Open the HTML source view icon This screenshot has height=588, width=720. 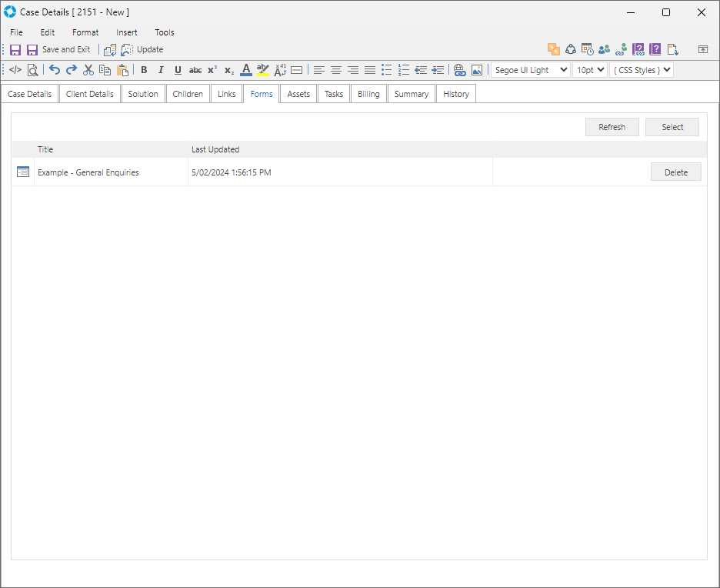(x=15, y=70)
